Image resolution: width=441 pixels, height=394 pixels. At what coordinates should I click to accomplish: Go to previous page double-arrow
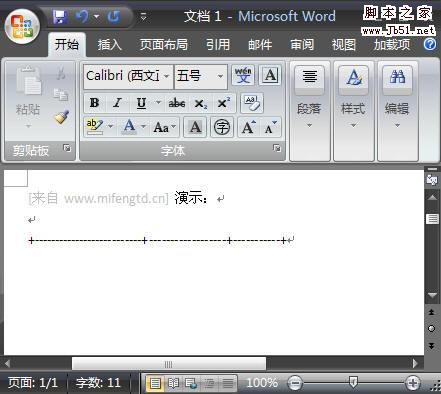[x=432, y=312]
